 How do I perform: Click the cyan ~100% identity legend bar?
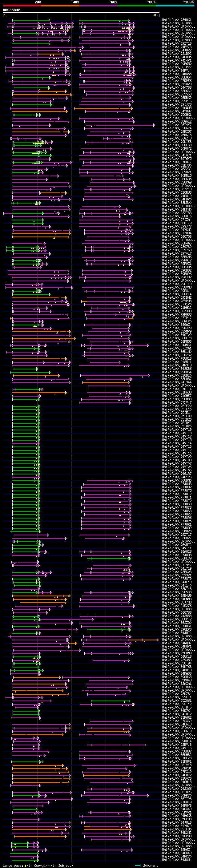175,6
